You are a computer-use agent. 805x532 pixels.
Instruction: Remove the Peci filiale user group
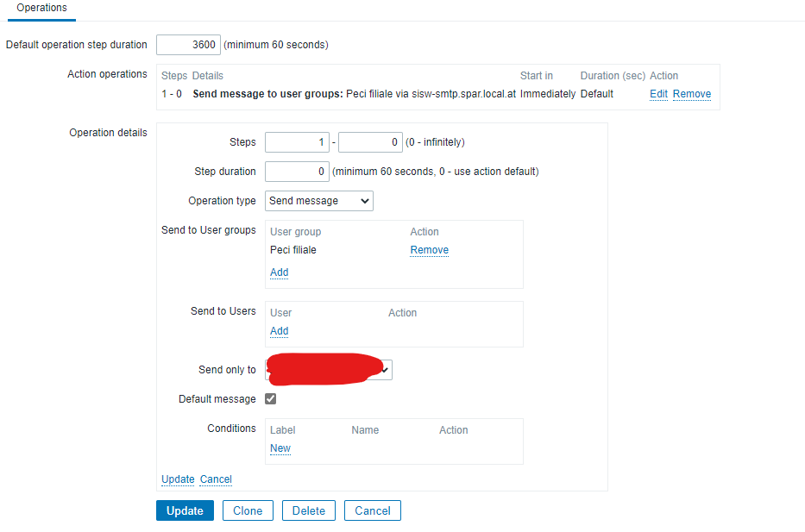429,250
